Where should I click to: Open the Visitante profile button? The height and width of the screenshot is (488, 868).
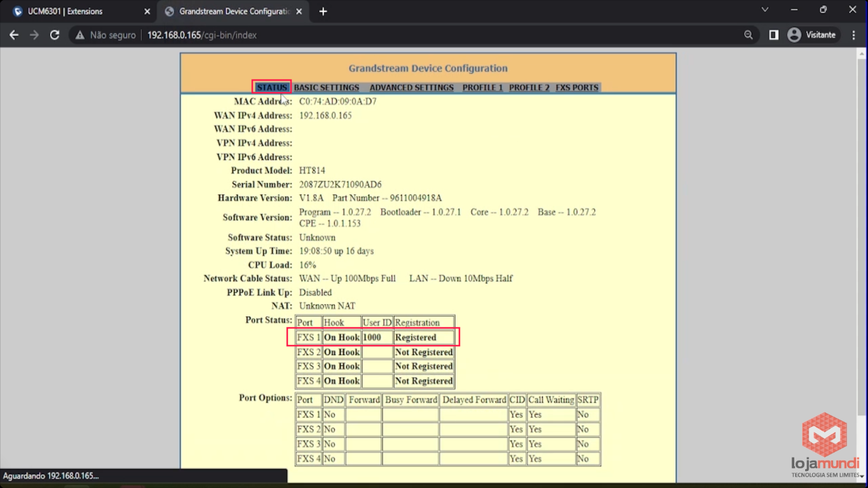(x=811, y=35)
